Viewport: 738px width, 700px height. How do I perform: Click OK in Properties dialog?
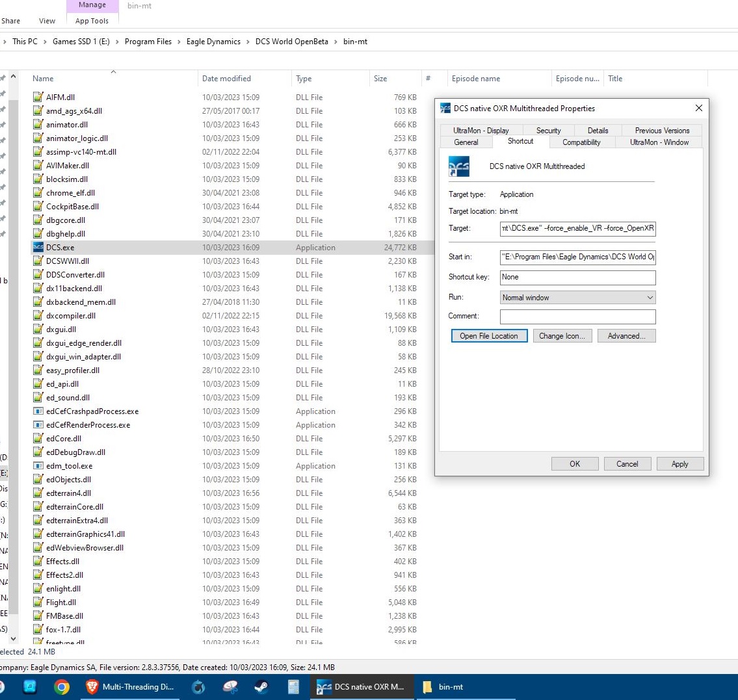tap(575, 464)
